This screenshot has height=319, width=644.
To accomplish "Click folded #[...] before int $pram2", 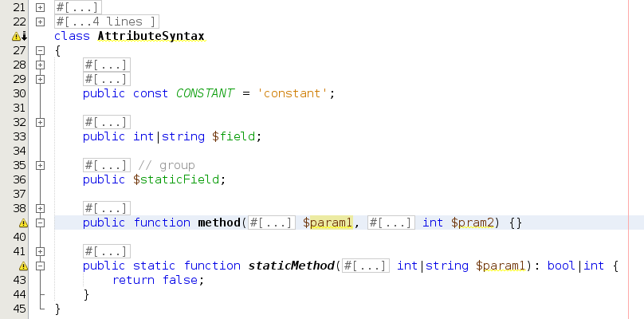I will pyautogui.click(x=391, y=223).
